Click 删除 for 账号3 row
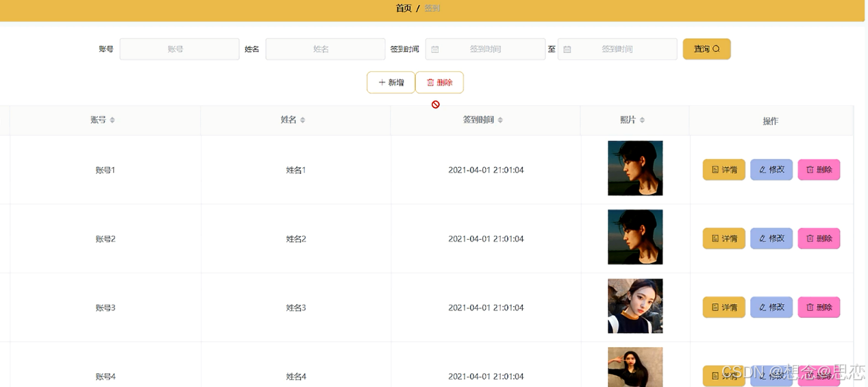The height and width of the screenshot is (387, 868). [x=819, y=308]
